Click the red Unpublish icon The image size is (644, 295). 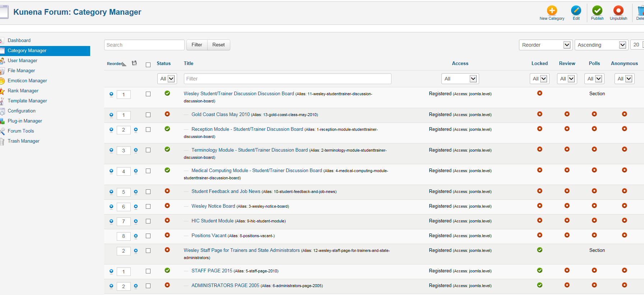[618, 11]
